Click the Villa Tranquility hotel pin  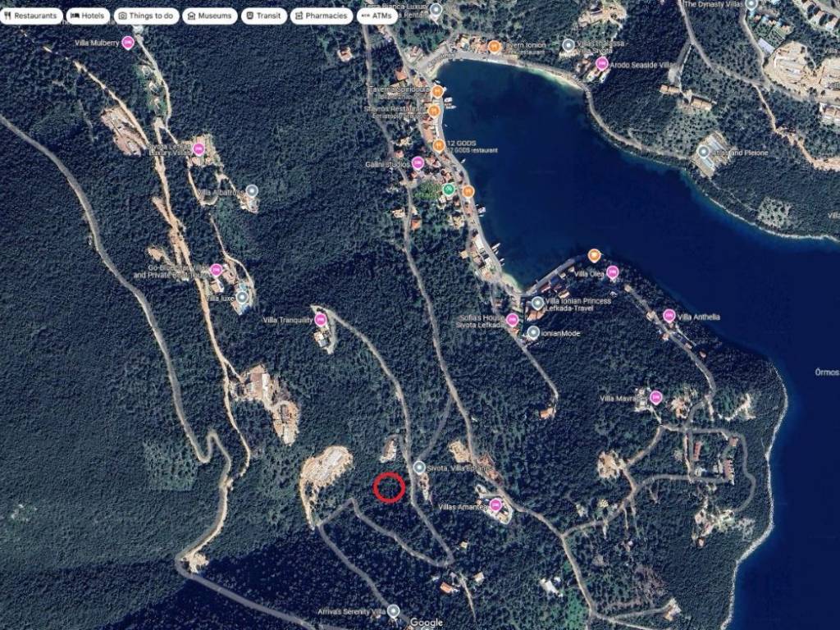(321, 319)
